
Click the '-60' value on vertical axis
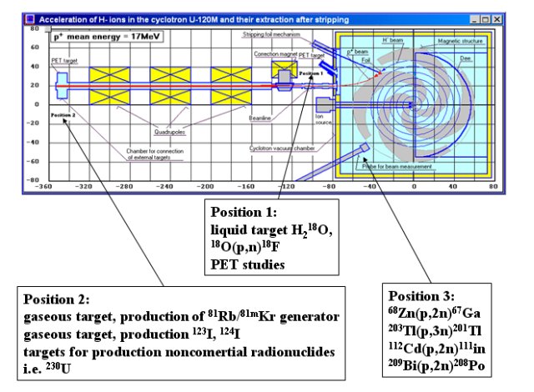click(x=33, y=161)
